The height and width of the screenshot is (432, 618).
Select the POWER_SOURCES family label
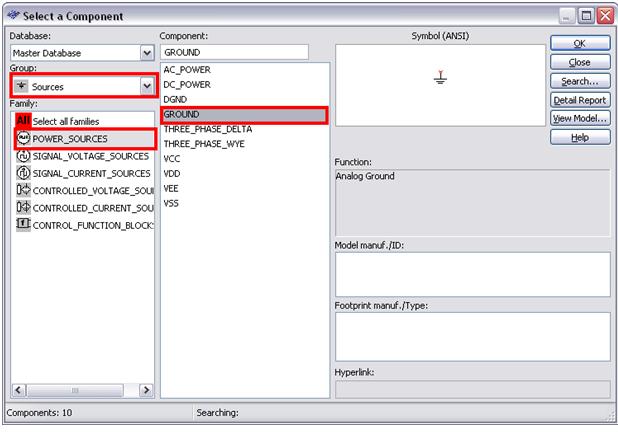click(70, 139)
